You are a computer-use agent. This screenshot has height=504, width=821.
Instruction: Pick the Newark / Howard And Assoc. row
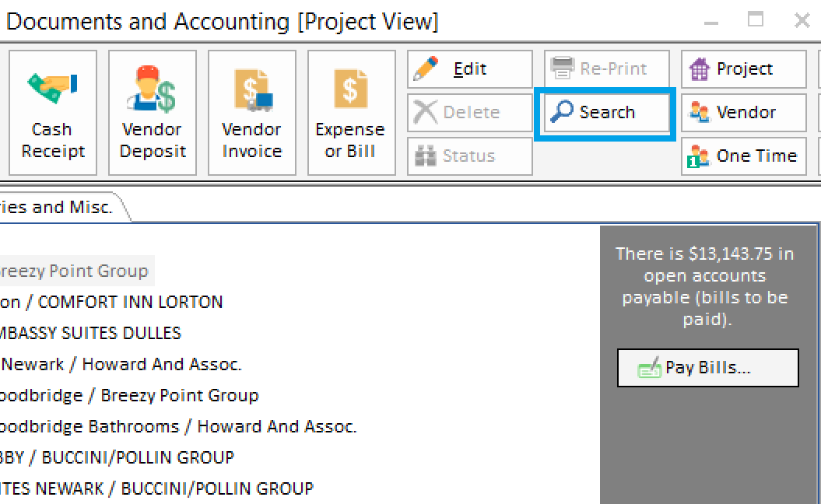coord(121,364)
